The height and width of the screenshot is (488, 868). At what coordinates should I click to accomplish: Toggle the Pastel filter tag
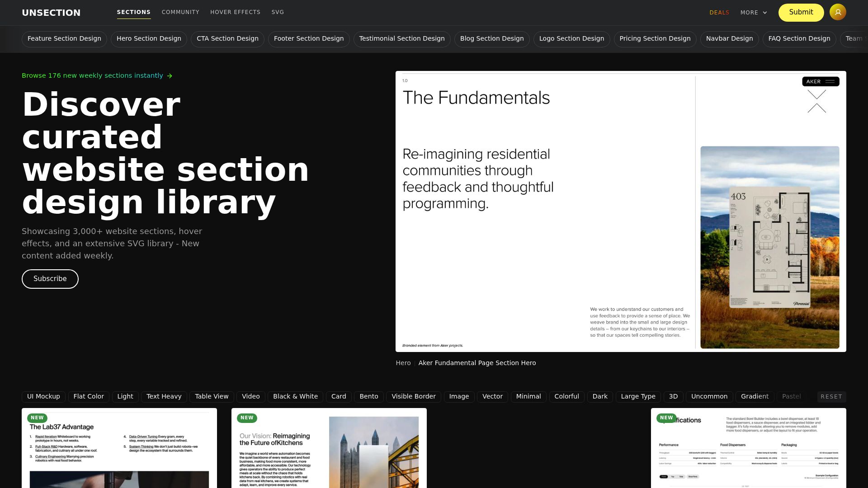tap(791, 397)
